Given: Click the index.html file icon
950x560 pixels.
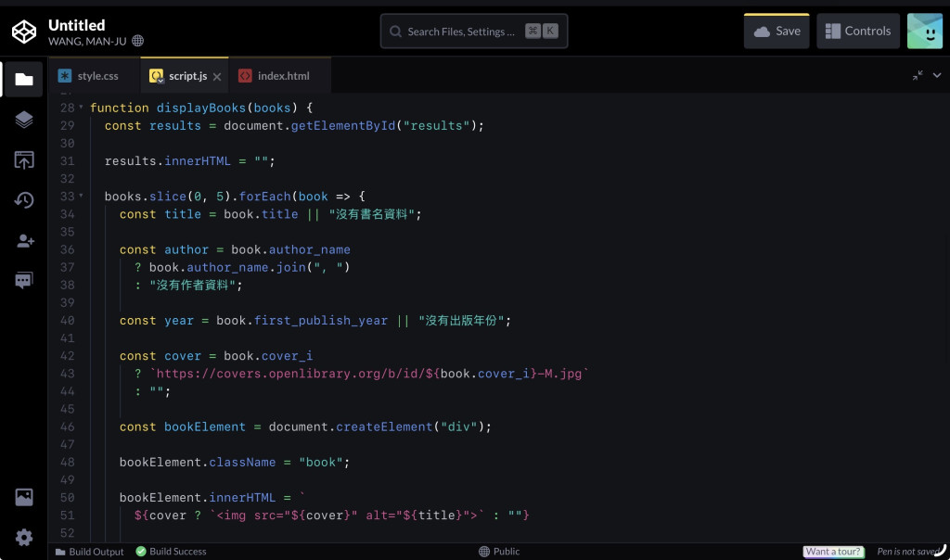Looking at the screenshot, I should pyautogui.click(x=245, y=76).
